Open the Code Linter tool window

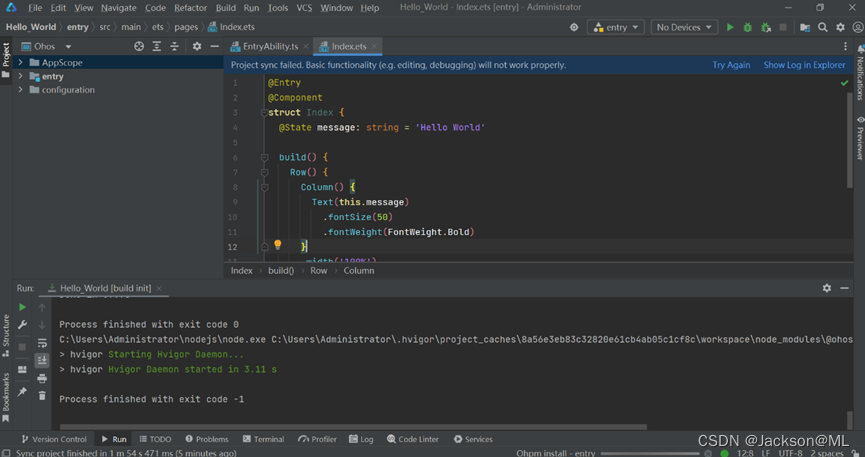tap(413, 439)
